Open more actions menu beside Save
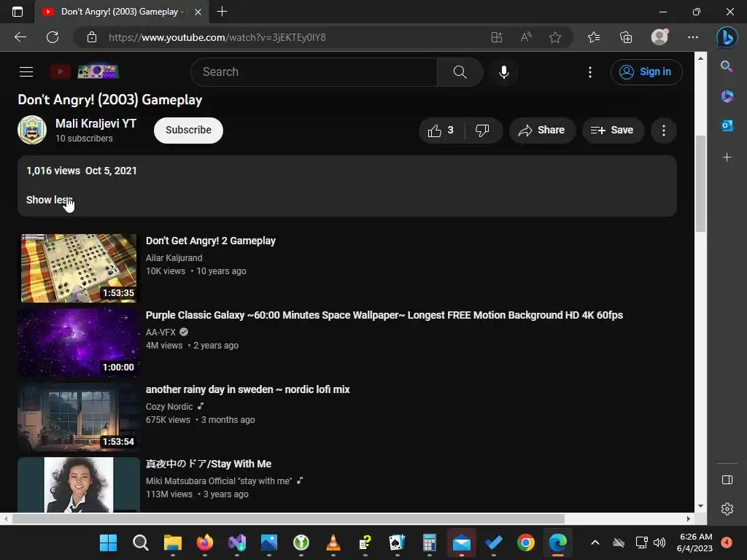 pos(663,131)
